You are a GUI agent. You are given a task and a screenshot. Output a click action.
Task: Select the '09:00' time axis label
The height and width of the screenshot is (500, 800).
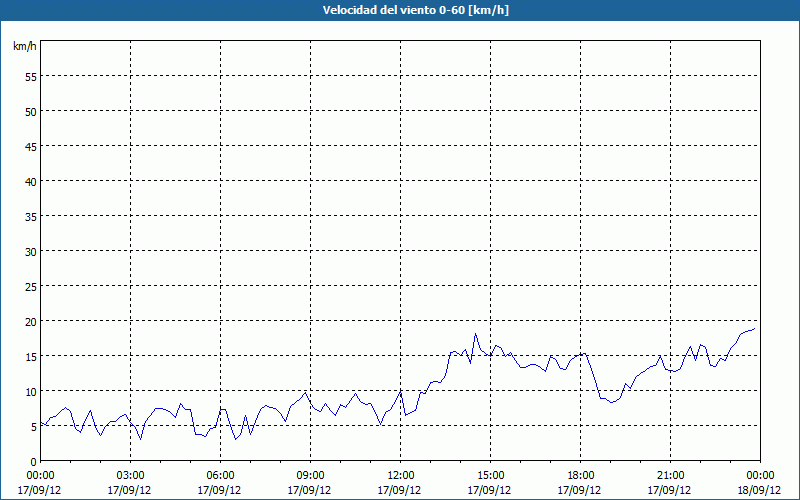click(310, 476)
